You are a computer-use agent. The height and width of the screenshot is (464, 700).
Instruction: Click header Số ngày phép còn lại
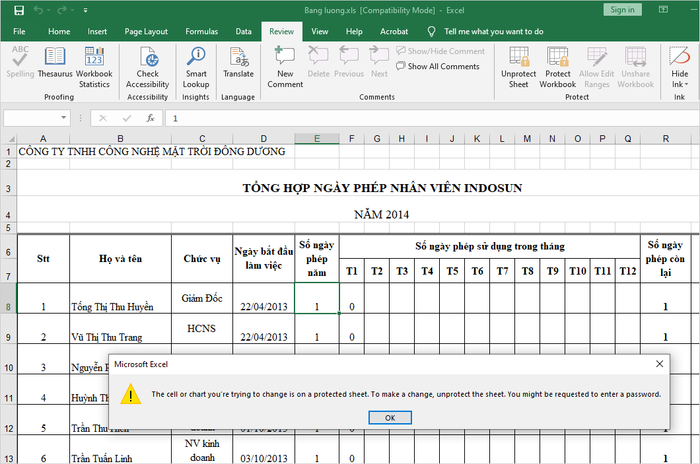coord(665,259)
